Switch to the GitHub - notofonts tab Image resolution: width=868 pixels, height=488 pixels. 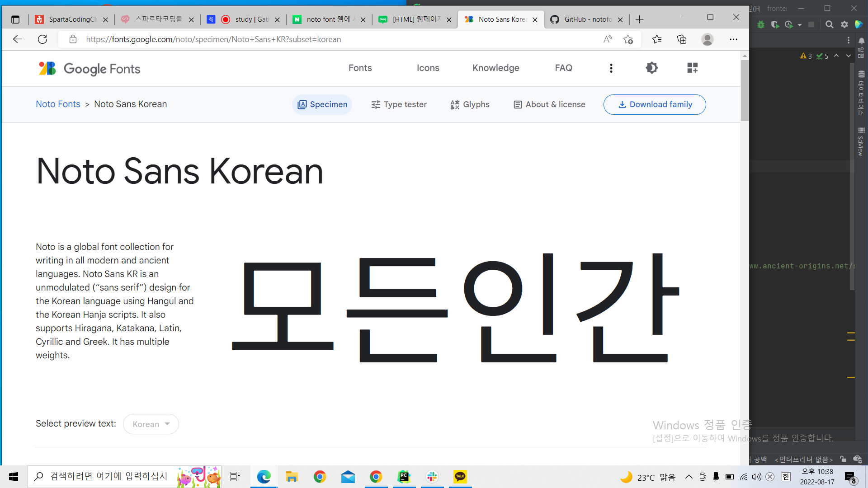pyautogui.click(x=587, y=19)
